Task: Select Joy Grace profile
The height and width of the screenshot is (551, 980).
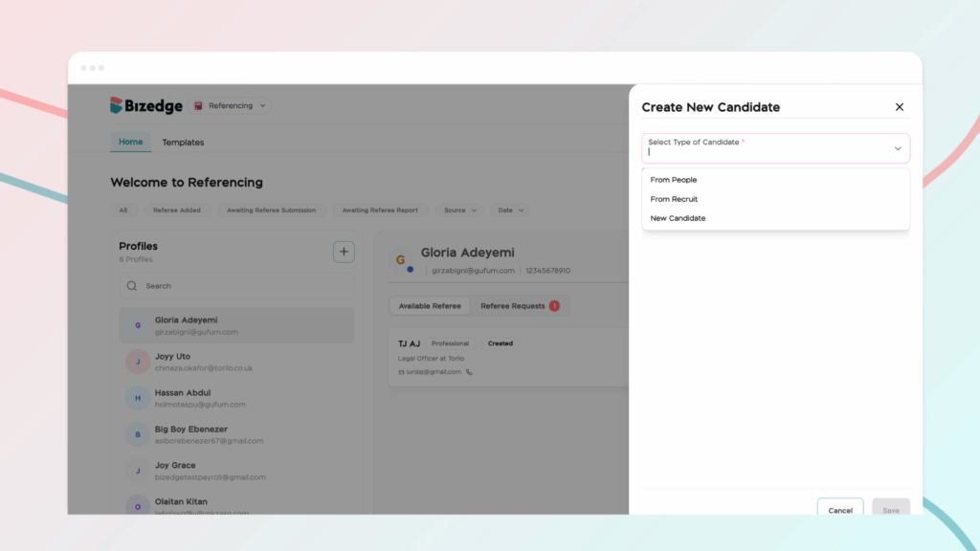Action: [236, 471]
